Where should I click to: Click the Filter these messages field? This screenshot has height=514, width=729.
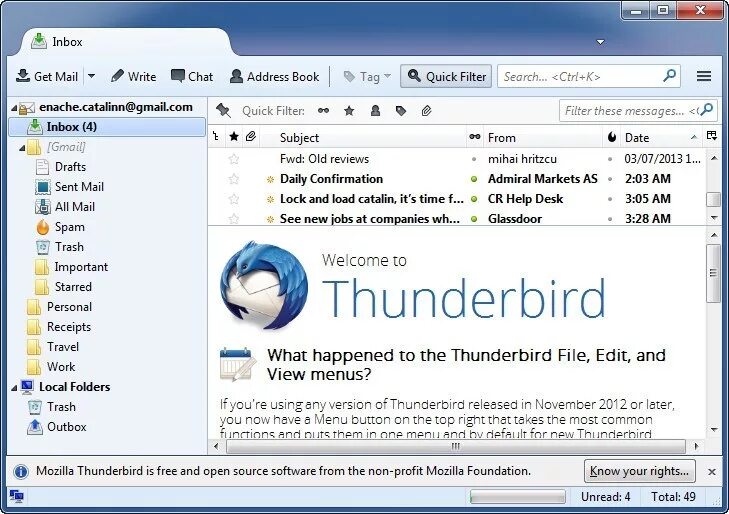click(x=638, y=111)
